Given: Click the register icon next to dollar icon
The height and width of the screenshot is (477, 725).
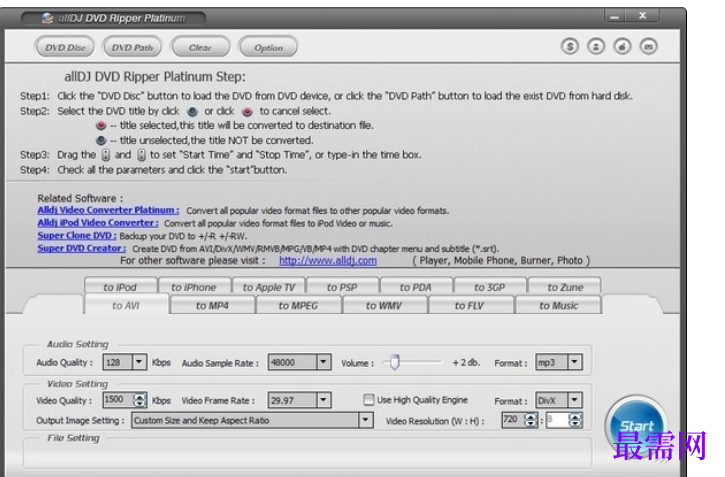Looking at the screenshot, I should tap(596, 47).
